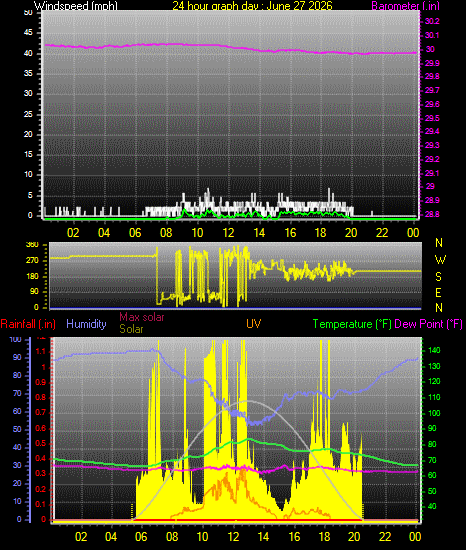Image resolution: width=466 pixels, height=550 pixels.
Task: Click the 'Windspeed (mph)' axis title
Action: [x=76, y=6]
